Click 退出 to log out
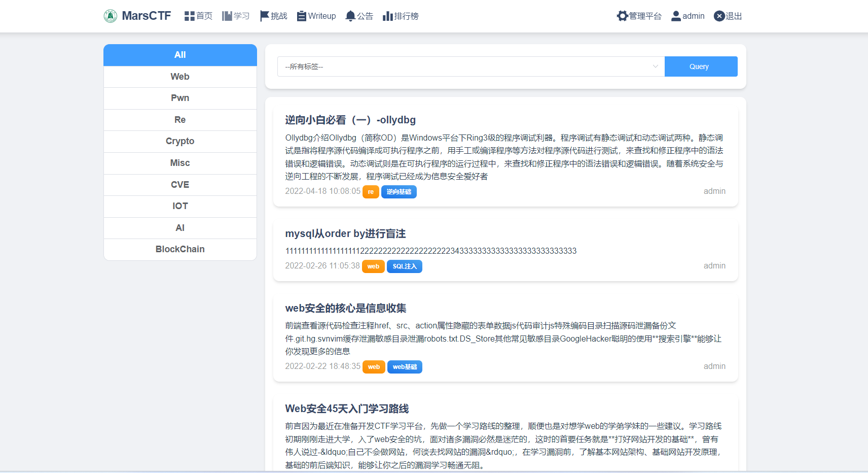This screenshot has height=473, width=868. [734, 16]
